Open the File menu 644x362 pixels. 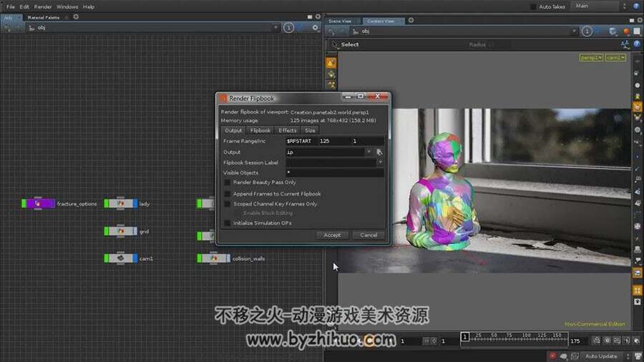pyautogui.click(x=10, y=6)
